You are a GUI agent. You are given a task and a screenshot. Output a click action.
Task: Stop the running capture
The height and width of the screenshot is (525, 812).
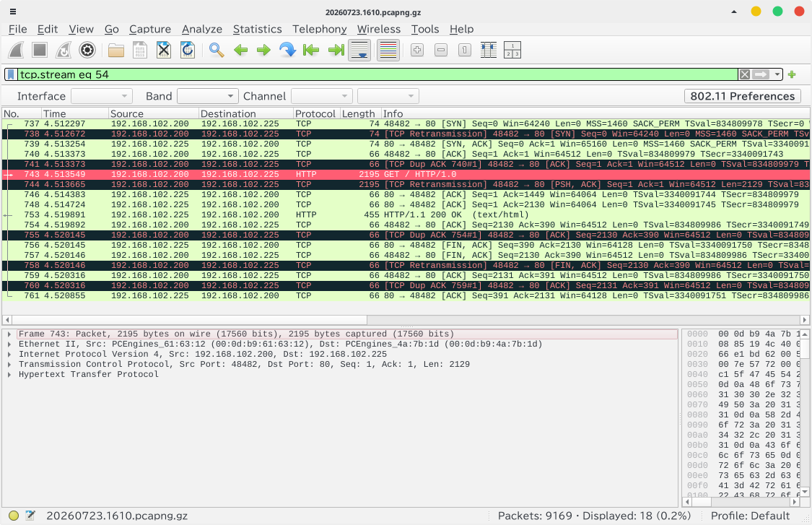tap(40, 51)
